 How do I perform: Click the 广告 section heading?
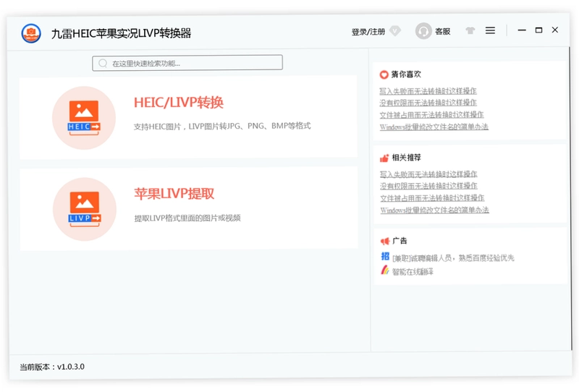[400, 241]
